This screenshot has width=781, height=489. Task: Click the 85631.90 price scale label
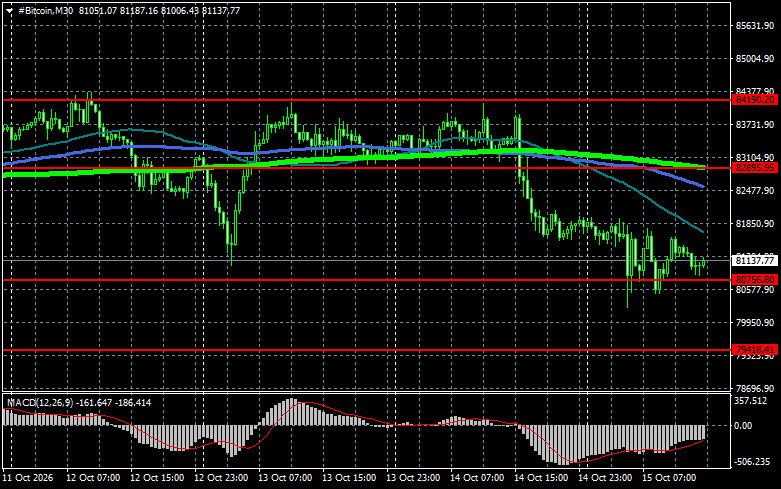[x=755, y=26]
